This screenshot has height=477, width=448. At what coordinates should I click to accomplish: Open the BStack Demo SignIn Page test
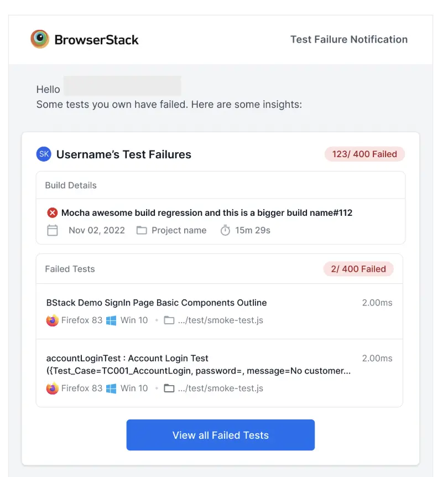pos(157,303)
